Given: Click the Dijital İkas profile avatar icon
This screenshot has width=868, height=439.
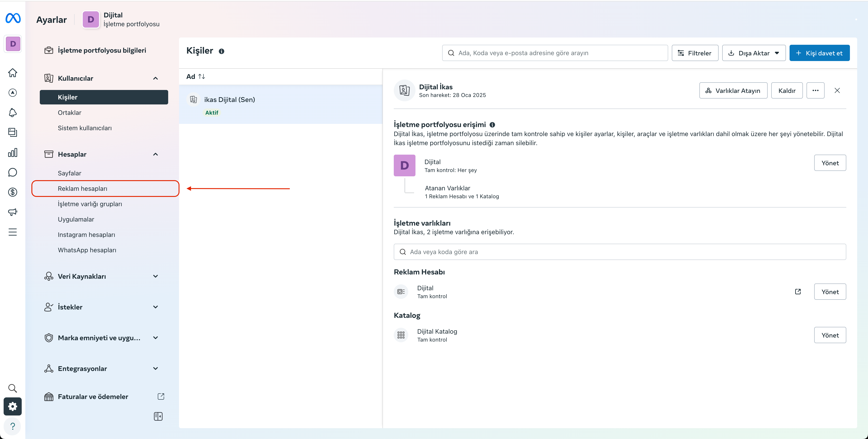Looking at the screenshot, I should coord(404,90).
